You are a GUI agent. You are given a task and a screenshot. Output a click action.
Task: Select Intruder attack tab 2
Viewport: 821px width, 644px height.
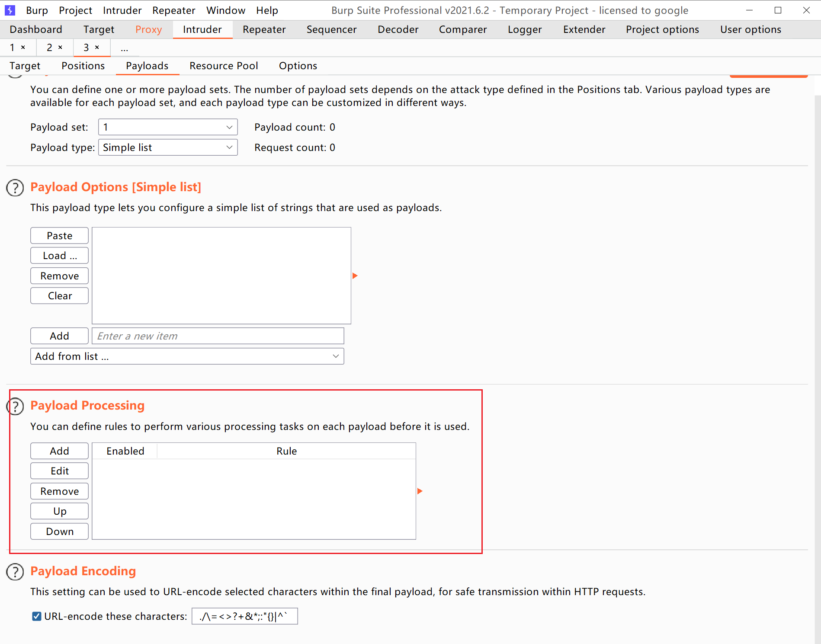(x=50, y=47)
